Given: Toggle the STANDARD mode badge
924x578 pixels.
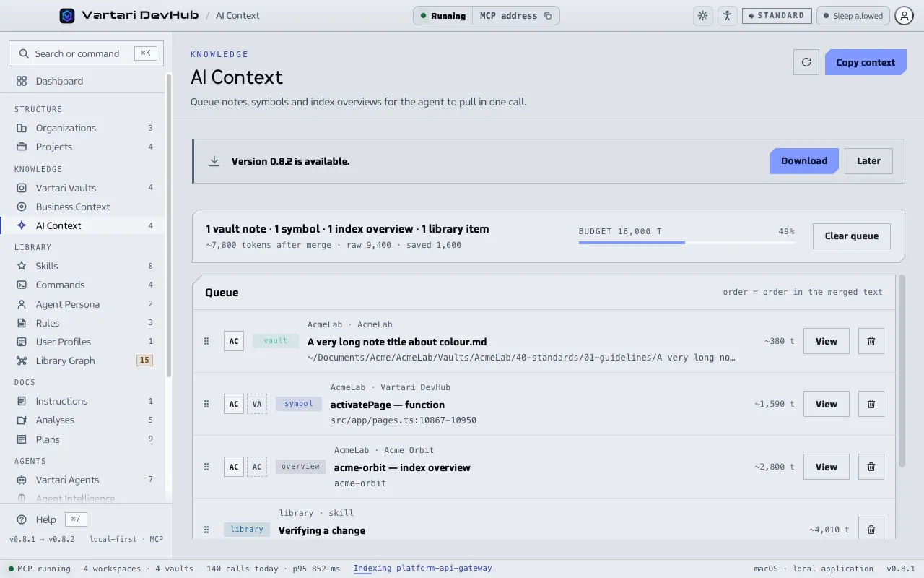Looking at the screenshot, I should click(777, 15).
